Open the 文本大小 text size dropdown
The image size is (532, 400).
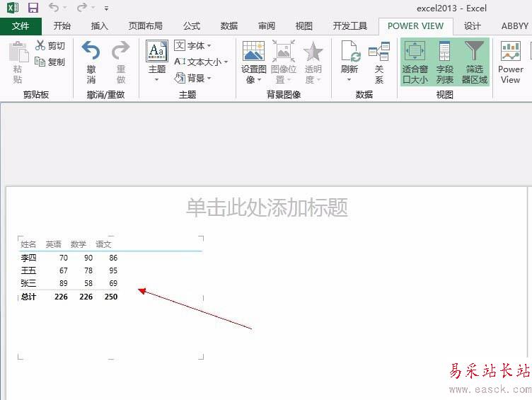(201, 62)
